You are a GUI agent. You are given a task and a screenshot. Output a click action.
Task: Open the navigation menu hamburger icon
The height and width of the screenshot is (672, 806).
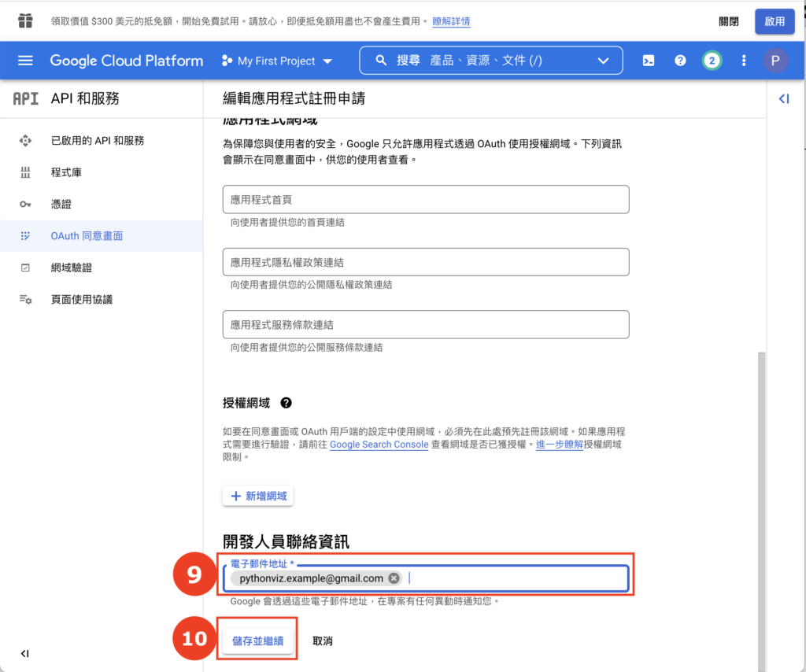(26, 60)
